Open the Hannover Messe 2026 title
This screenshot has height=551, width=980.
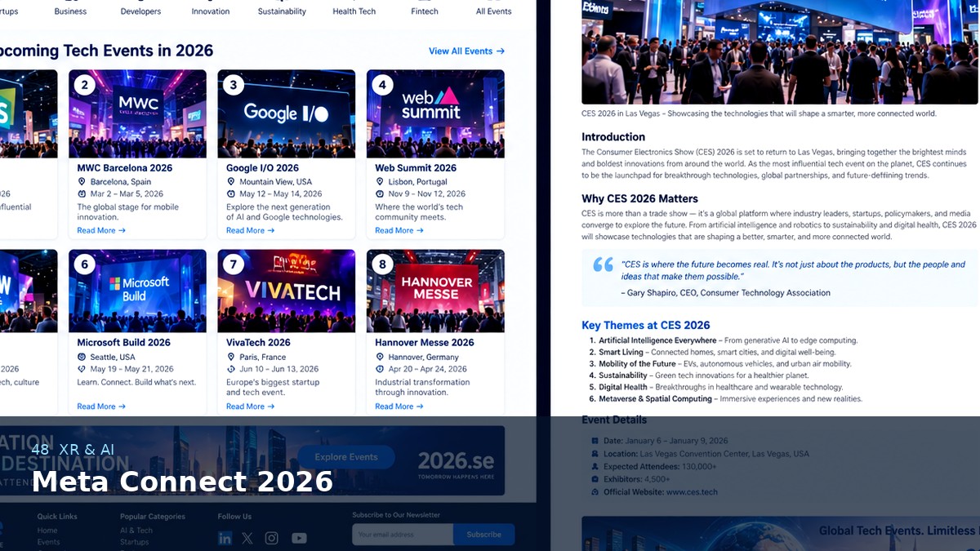point(425,343)
